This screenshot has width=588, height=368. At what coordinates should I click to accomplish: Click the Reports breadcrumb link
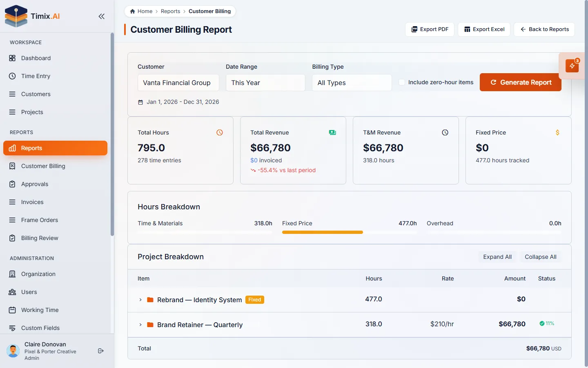pos(170,11)
